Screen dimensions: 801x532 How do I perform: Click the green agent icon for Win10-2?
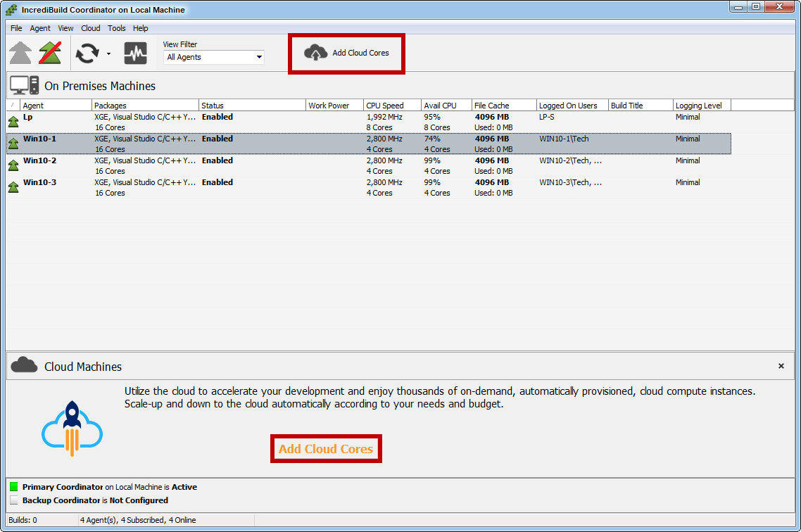click(13, 165)
